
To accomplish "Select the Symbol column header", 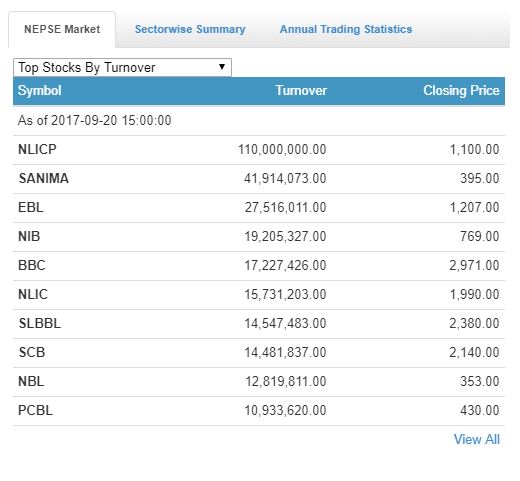I will pos(40,91).
